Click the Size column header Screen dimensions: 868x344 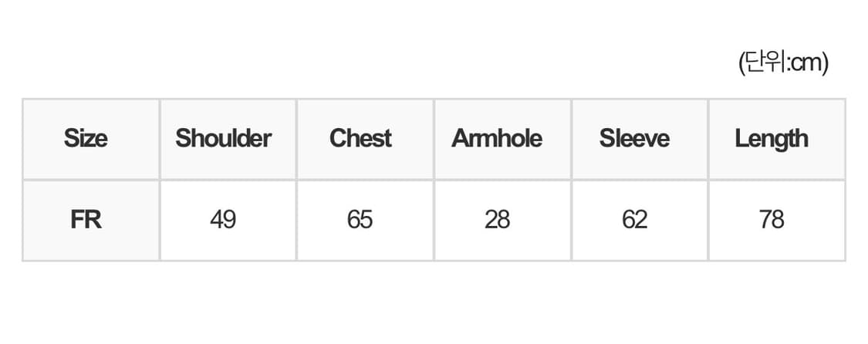tap(86, 139)
